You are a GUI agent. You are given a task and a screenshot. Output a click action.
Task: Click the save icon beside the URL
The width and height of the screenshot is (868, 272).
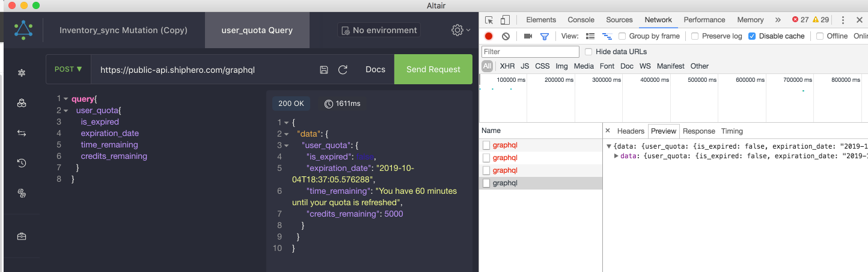click(324, 70)
